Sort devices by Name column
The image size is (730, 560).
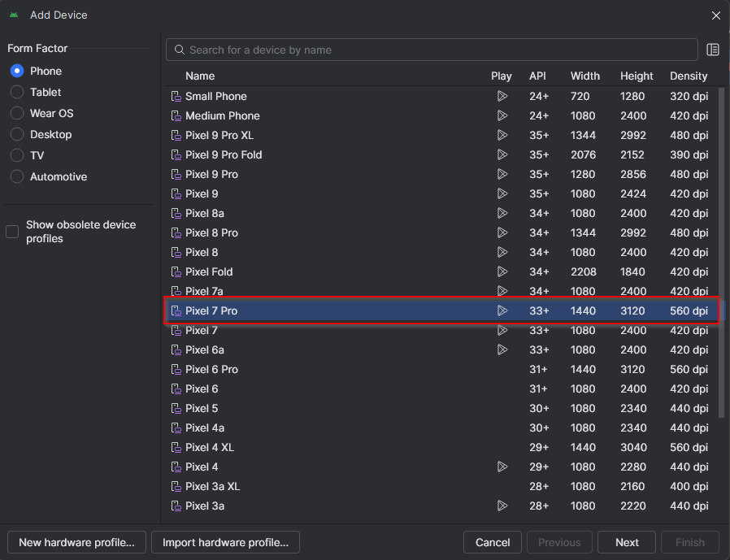pyautogui.click(x=200, y=76)
